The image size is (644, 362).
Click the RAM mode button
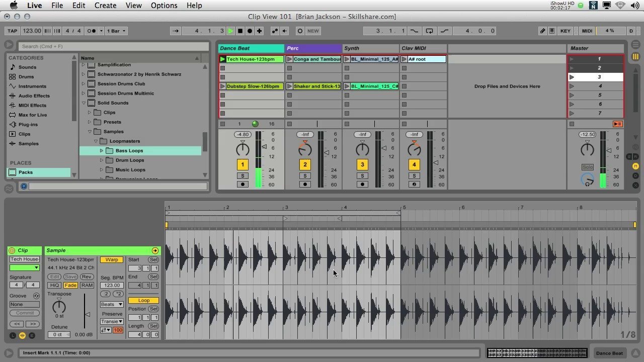click(x=87, y=286)
